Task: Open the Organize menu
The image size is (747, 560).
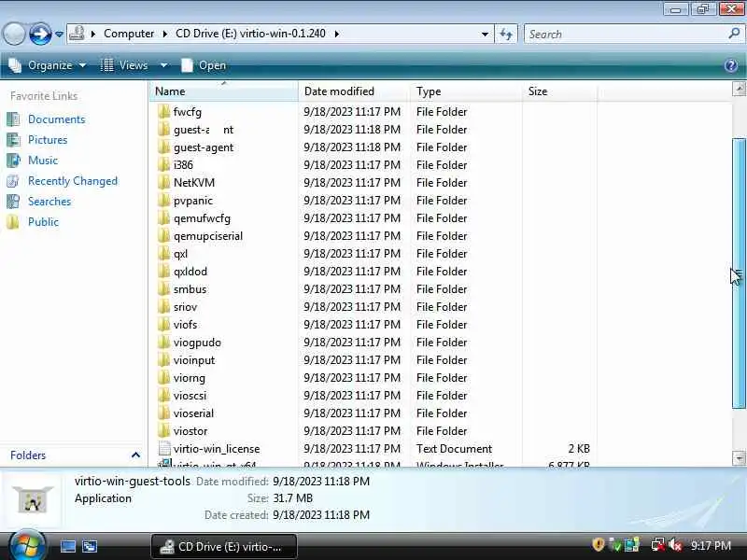Action: [x=48, y=65]
